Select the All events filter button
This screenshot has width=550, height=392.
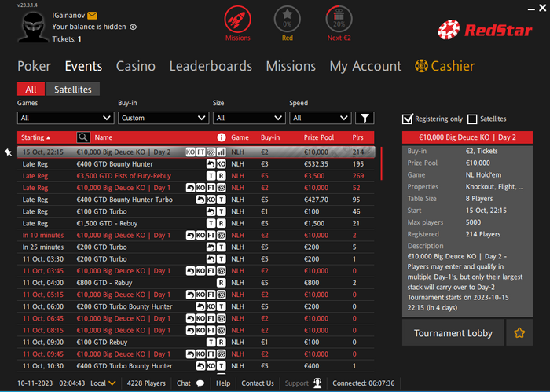pos(31,89)
